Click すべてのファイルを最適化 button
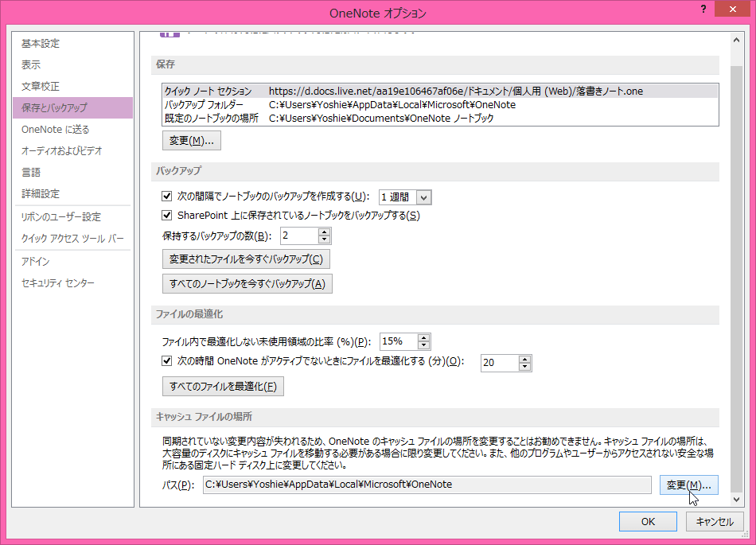Screen dimensions: 756x545 (x=224, y=387)
